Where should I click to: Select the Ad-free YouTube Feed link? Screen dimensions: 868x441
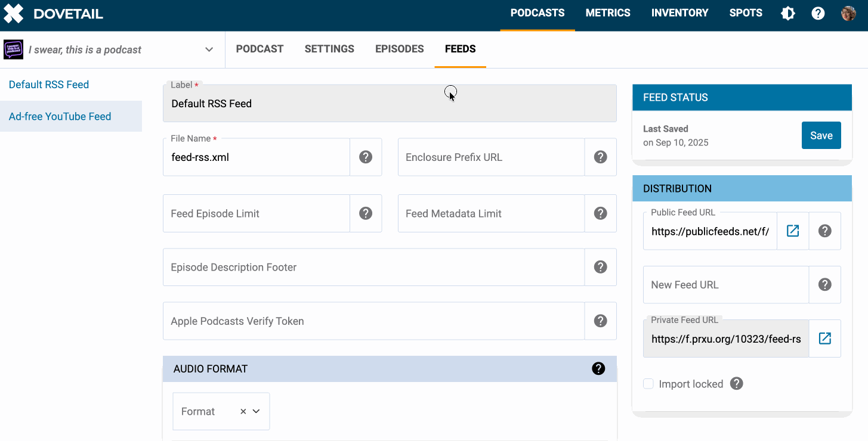pyautogui.click(x=60, y=116)
